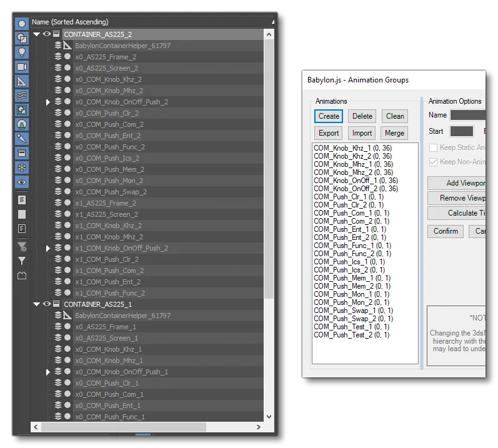
Task: Click layer icon of x0_COM_Push_Ent_1 row
Action: (x=58, y=405)
